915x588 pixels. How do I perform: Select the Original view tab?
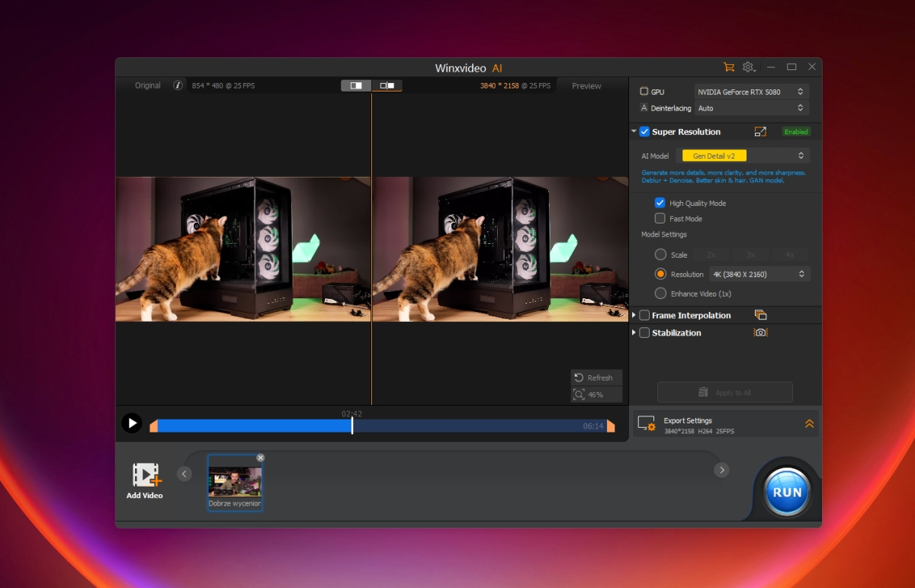[x=148, y=85]
